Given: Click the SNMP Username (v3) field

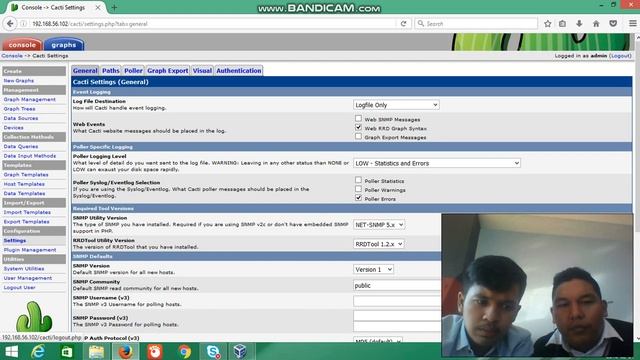Looking at the screenshot, I should pos(397,302).
